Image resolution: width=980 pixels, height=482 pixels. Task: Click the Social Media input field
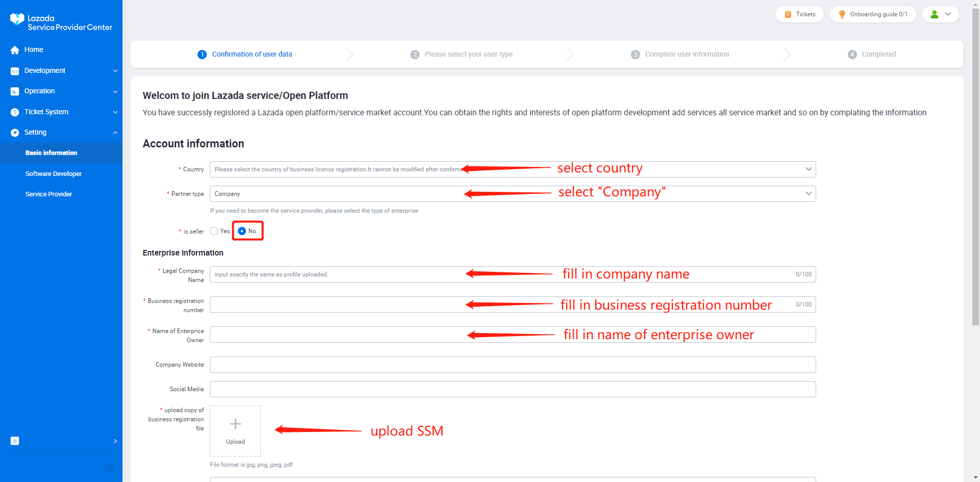click(x=512, y=389)
